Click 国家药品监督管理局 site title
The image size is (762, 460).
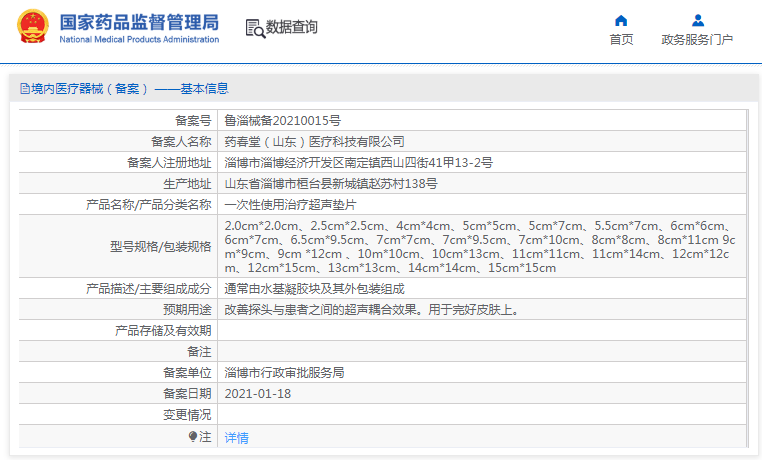coord(139,22)
